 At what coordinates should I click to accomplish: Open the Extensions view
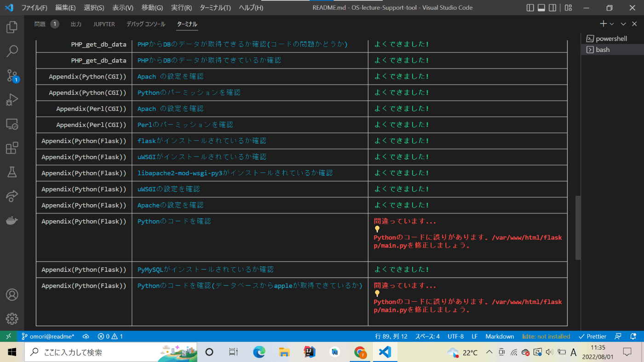[11, 148]
